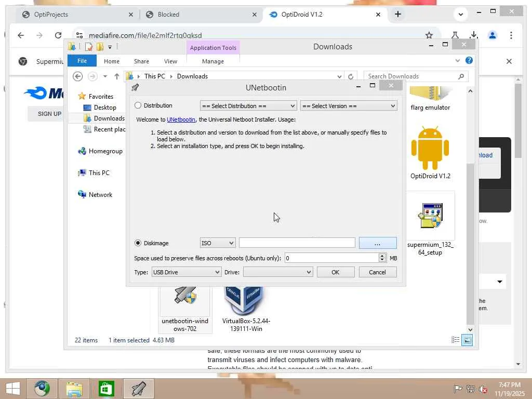Open the Select Version dropdown
532x399 pixels.
pyautogui.click(x=349, y=106)
